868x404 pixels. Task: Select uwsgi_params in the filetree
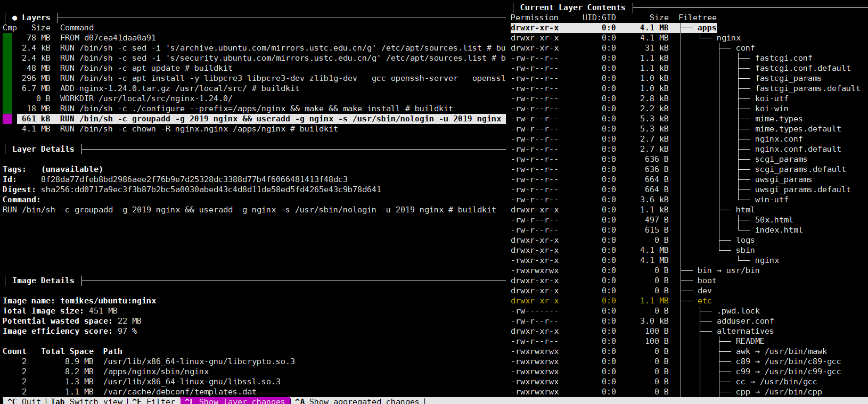point(783,179)
